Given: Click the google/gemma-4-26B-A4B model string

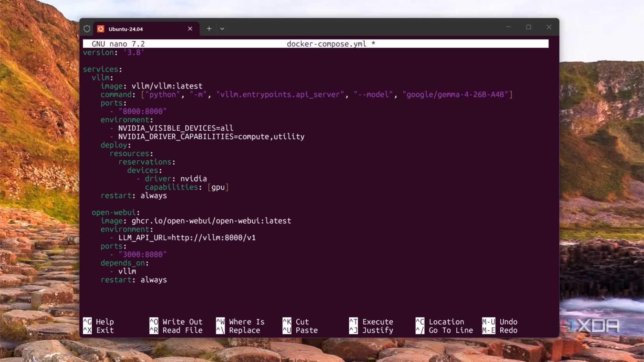Looking at the screenshot, I should [455, 94].
